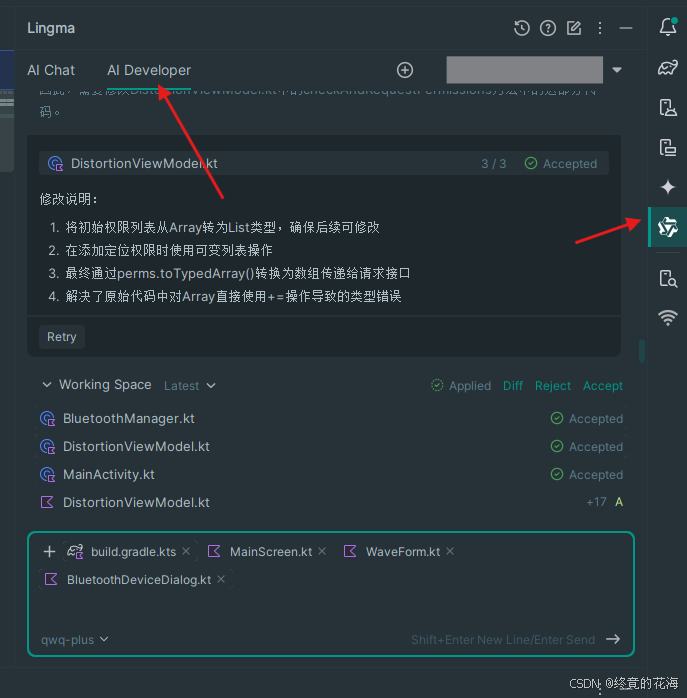Open the wifi pairing sidebar icon
687x698 pixels.
click(668, 317)
